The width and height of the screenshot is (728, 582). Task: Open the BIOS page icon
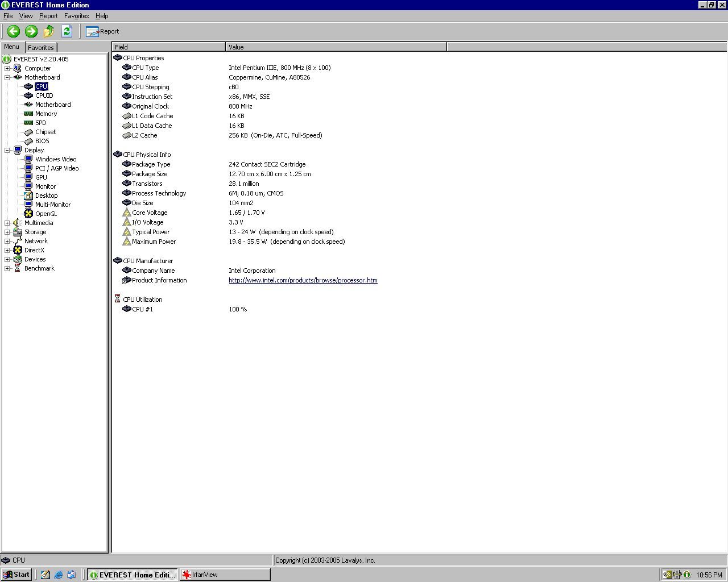(28, 141)
